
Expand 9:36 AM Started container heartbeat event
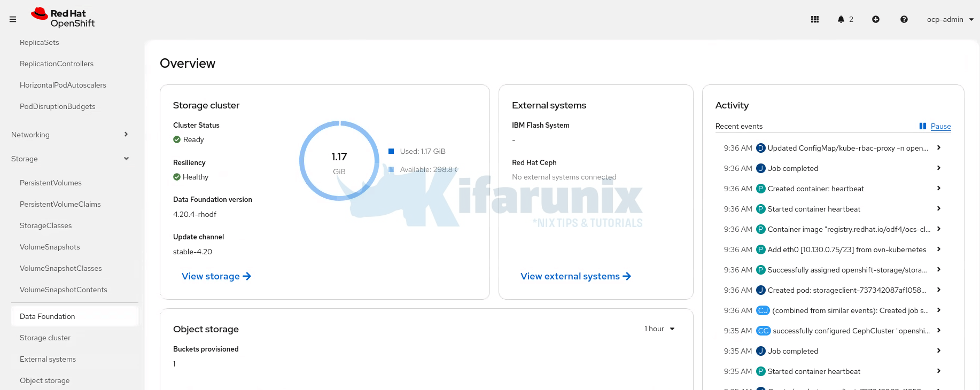point(939,209)
